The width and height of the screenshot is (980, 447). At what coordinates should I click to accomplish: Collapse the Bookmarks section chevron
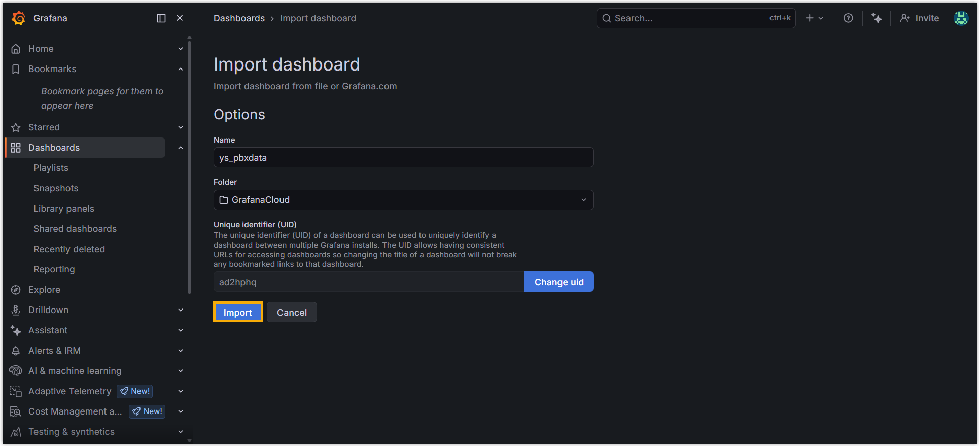pos(181,69)
